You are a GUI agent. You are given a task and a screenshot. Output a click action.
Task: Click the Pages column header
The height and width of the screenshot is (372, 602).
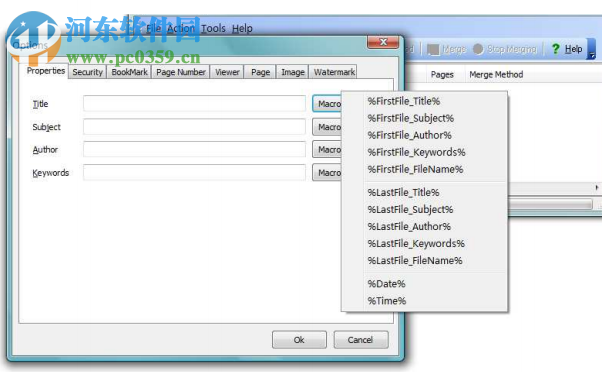(x=442, y=74)
